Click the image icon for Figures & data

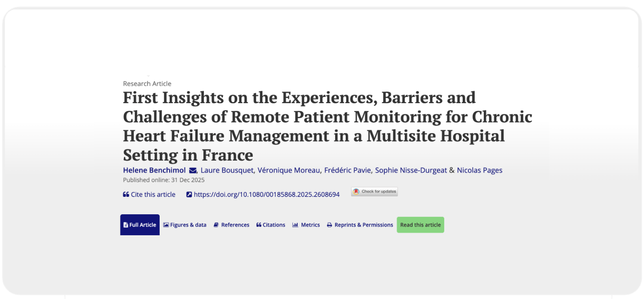pos(166,225)
